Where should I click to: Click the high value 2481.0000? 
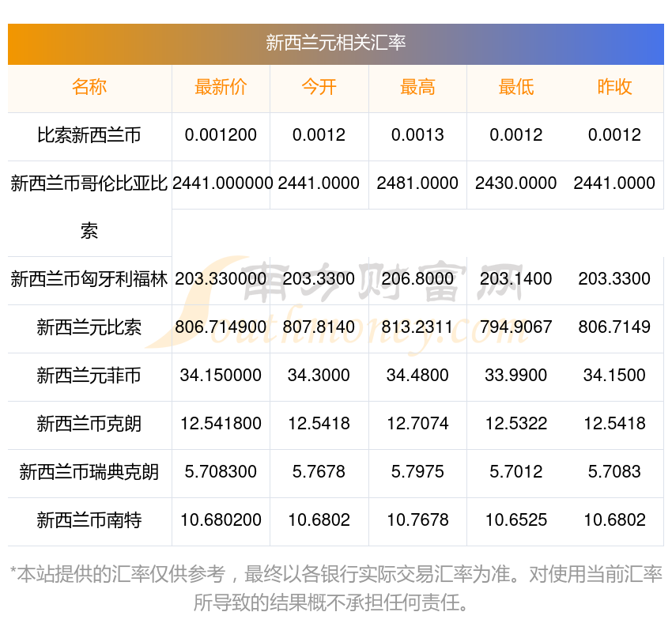pos(417,183)
